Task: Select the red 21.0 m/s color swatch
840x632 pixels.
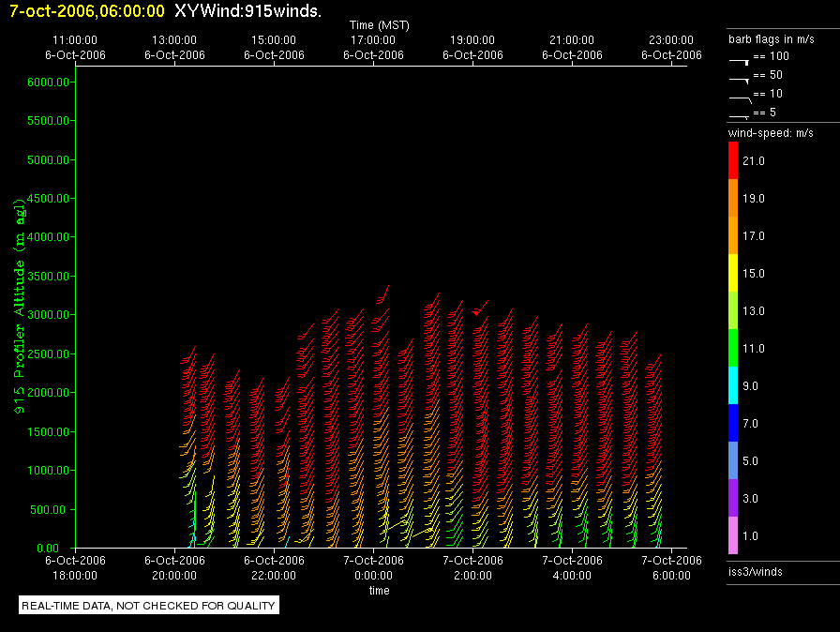Action: pos(733,160)
